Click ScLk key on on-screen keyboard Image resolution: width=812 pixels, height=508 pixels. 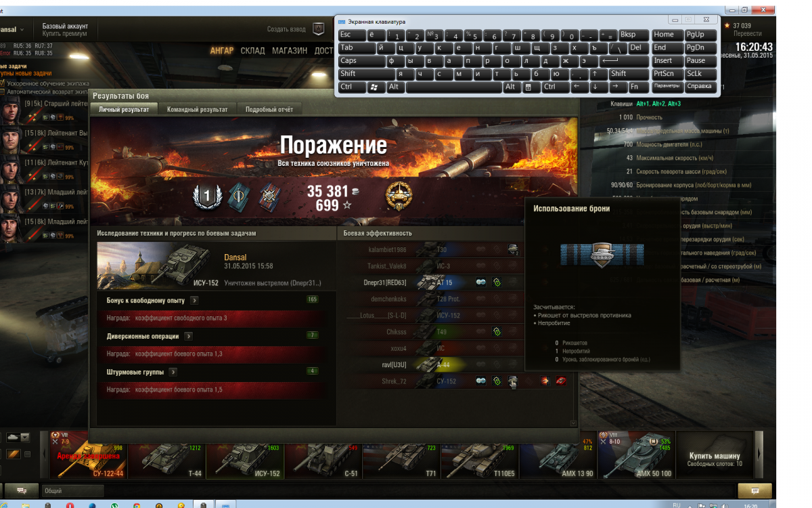click(700, 74)
